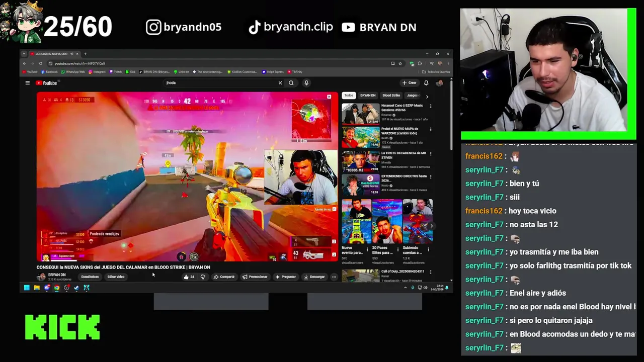The height and width of the screenshot is (362, 644).
Task: Open Natanael Cano BZRP Music Sessions thumbnail
Action: [x=361, y=114]
